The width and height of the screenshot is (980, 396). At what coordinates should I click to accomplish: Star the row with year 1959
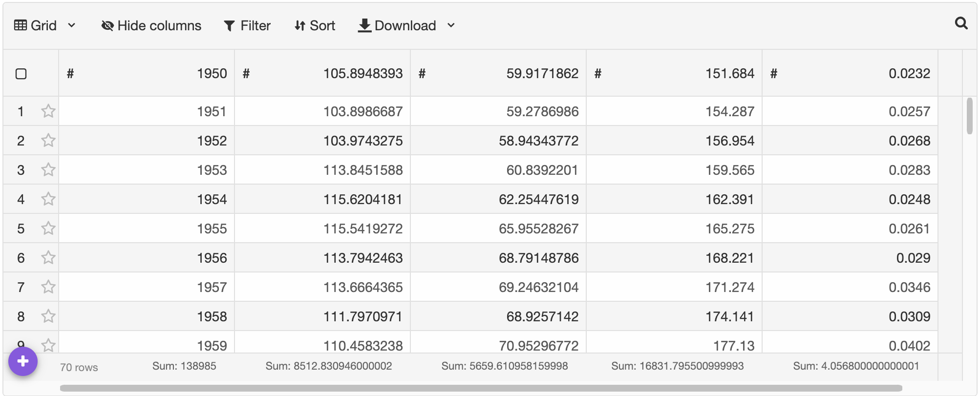pos(48,345)
